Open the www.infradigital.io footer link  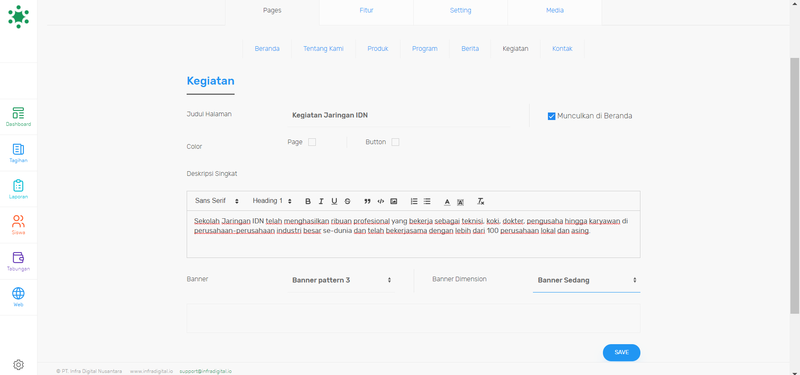point(151,371)
